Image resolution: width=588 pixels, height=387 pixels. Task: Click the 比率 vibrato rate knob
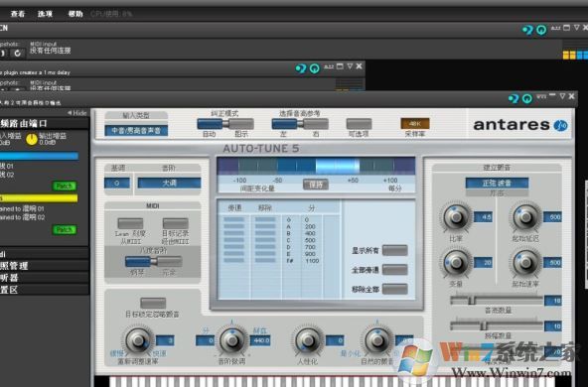click(456, 217)
